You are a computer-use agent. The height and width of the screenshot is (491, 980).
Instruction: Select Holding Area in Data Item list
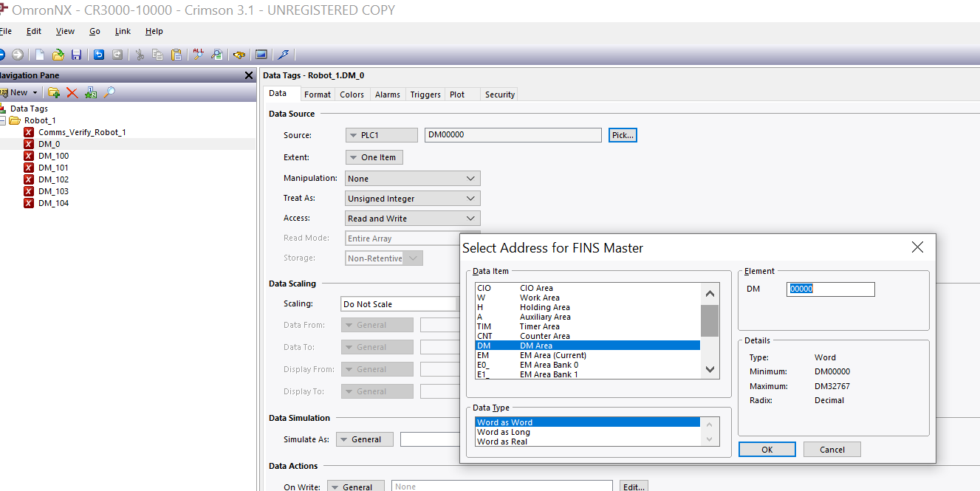(587, 307)
